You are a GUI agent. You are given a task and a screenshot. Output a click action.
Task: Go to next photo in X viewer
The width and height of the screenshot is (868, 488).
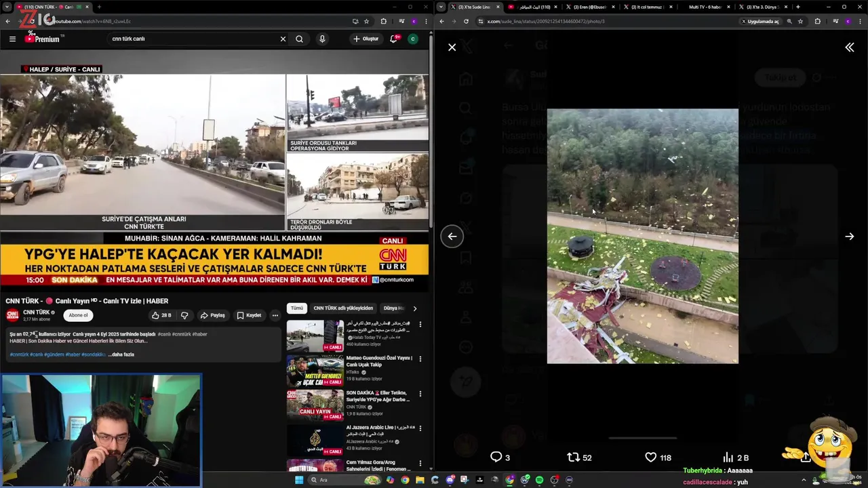pyautogui.click(x=849, y=237)
